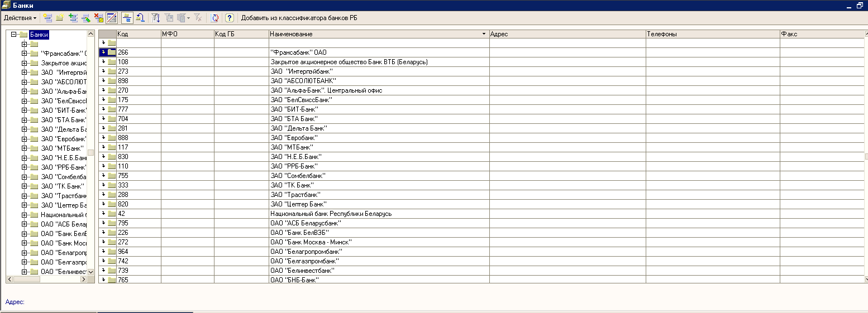
Task: Expand the Национальный tree node
Action: [24, 215]
